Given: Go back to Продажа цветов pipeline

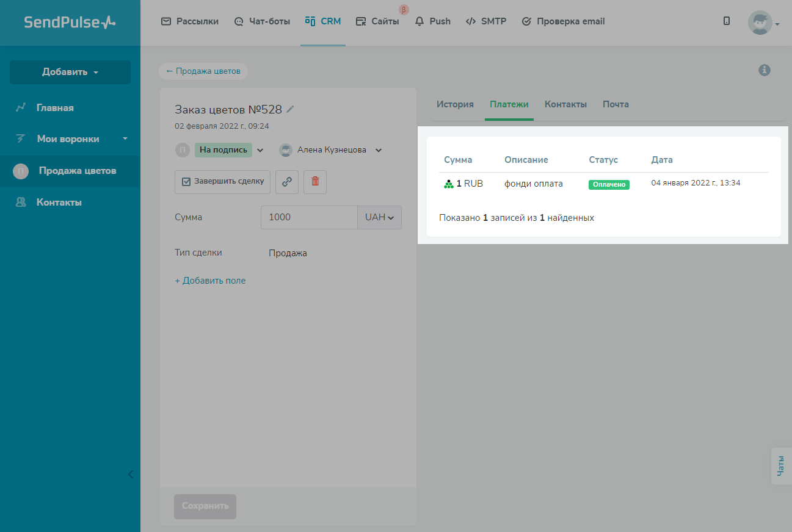Looking at the screenshot, I should coord(203,71).
